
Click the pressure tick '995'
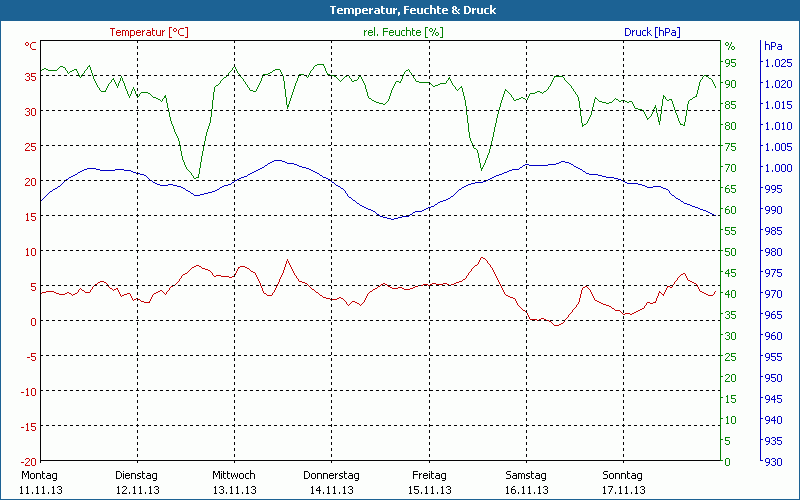point(773,189)
